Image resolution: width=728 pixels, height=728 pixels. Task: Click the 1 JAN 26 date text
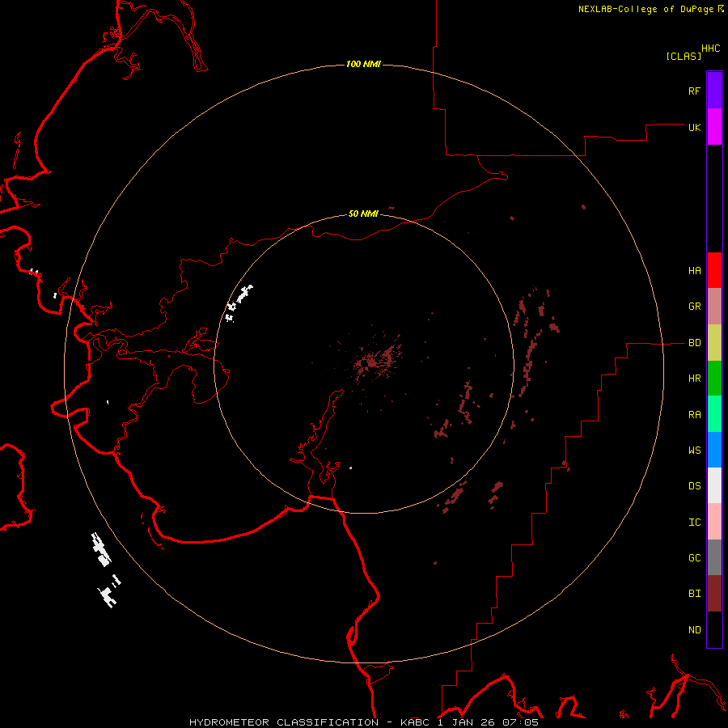click(466, 722)
